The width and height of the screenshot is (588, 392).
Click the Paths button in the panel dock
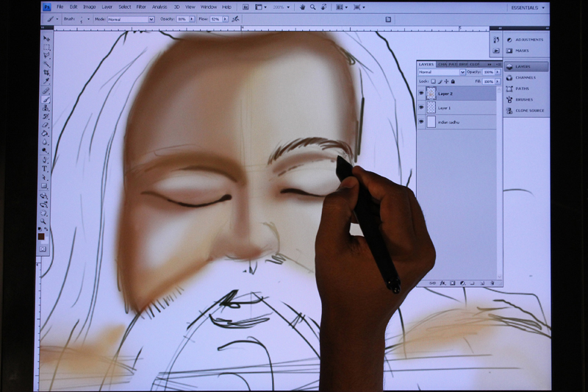(x=509, y=88)
